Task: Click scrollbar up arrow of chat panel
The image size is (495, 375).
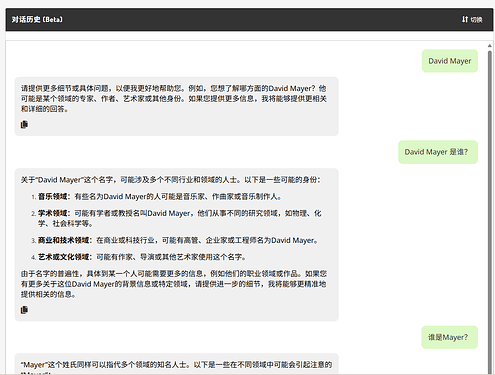Action: (x=490, y=46)
